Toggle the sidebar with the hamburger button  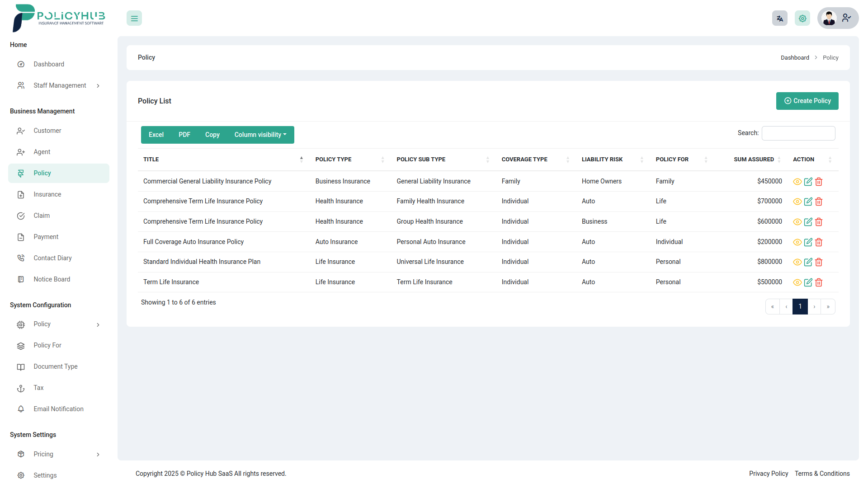(x=134, y=18)
